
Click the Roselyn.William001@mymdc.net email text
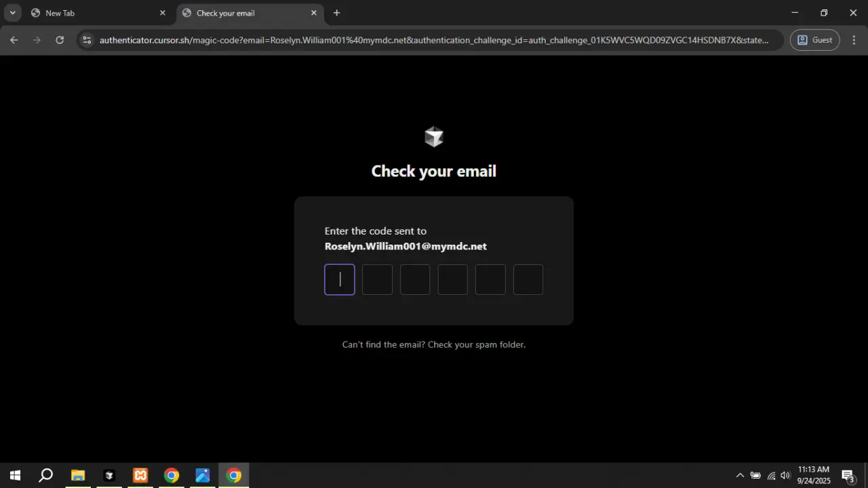(x=406, y=246)
